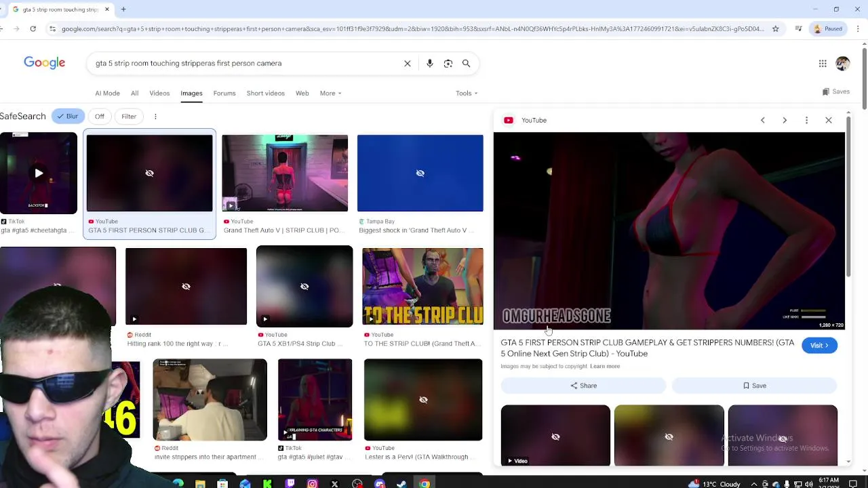This screenshot has height=488, width=868.
Task: Reload the page in Chrome
Action: 33,28
